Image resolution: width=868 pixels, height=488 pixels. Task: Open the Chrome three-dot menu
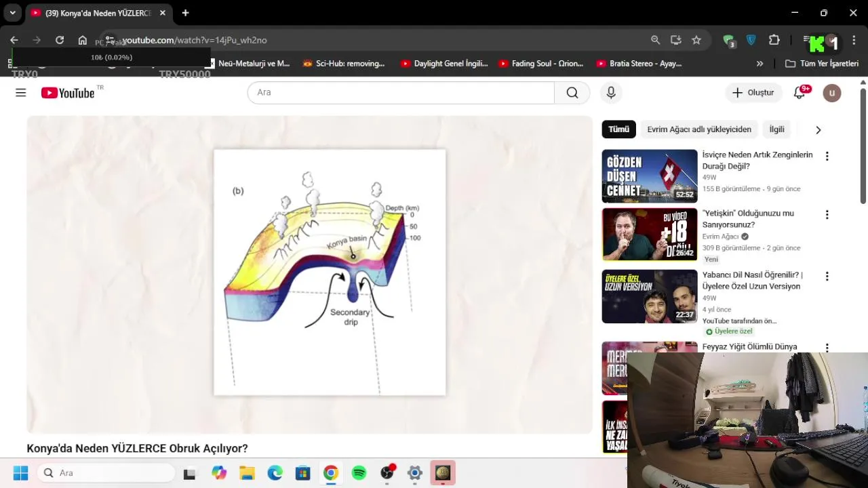click(854, 40)
